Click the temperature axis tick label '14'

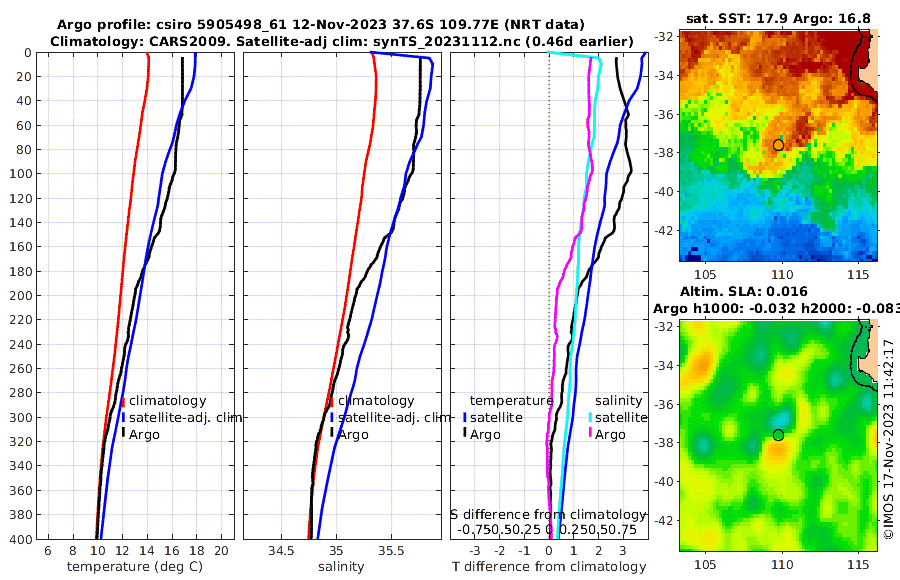147,551
